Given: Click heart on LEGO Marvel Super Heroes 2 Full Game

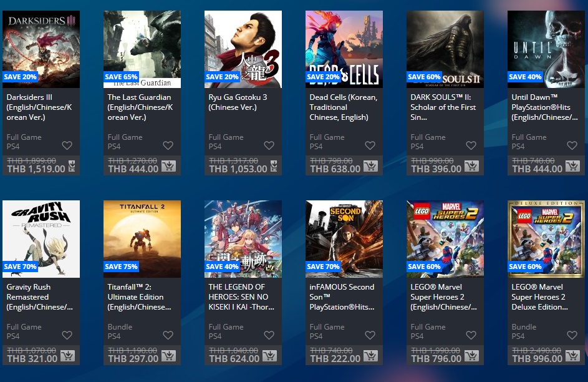Looking at the screenshot, I should click(x=471, y=335).
